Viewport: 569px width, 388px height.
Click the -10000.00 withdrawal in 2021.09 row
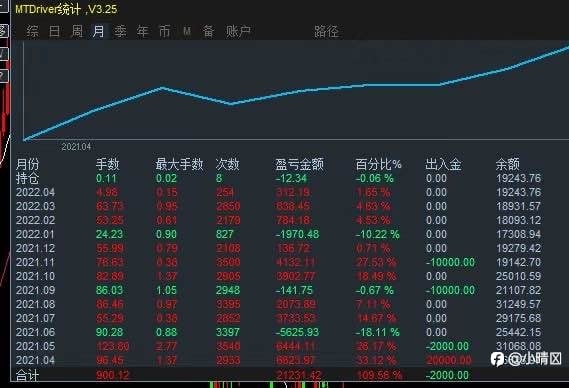pos(450,290)
